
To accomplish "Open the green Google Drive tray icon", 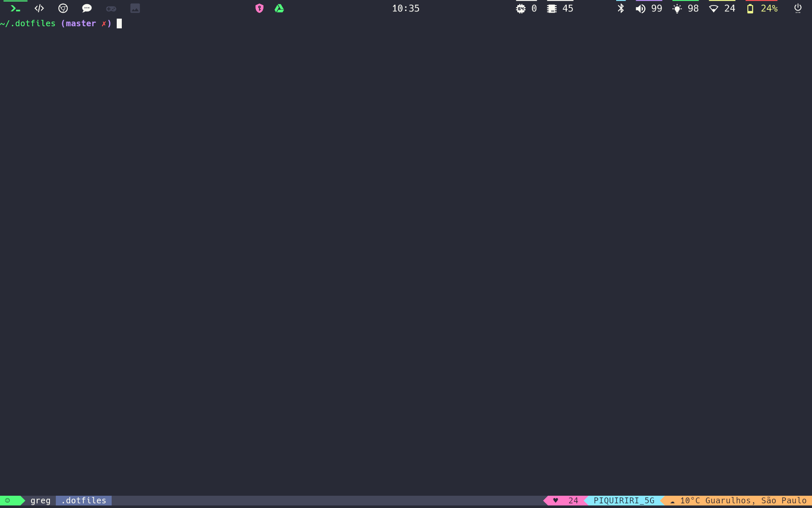I will coord(279,8).
